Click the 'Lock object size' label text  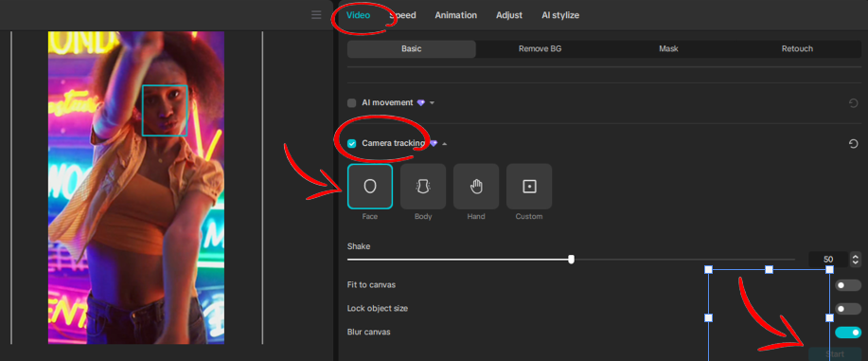coord(378,308)
